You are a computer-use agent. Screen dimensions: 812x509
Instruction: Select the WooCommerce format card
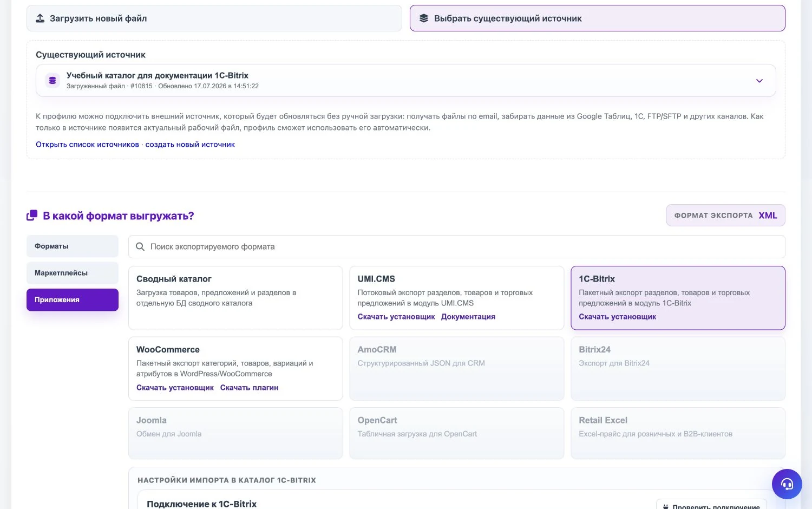point(235,369)
